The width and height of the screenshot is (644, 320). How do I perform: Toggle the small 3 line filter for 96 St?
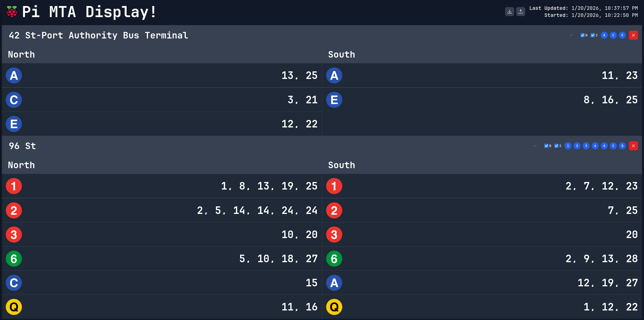click(x=586, y=146)
